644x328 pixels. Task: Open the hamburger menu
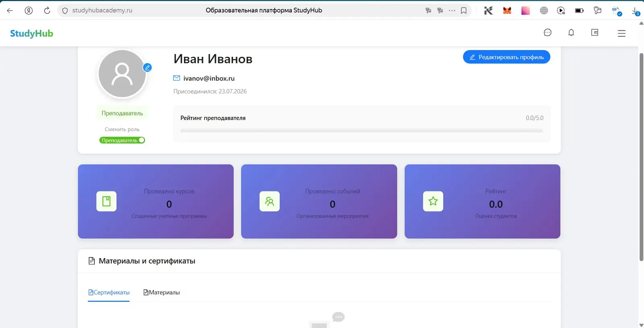click(x=621, y=33)
